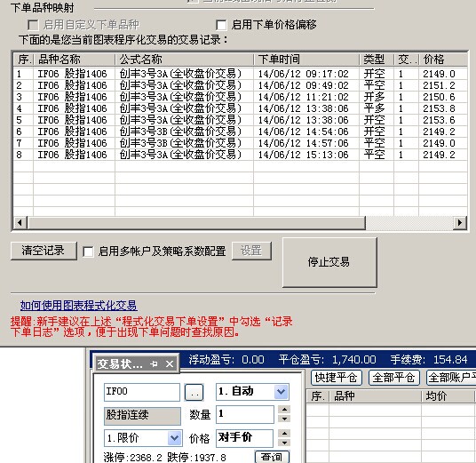476x463 pixels.
Task: Click the records table right scroll arrow
Action: coord(460,223)
